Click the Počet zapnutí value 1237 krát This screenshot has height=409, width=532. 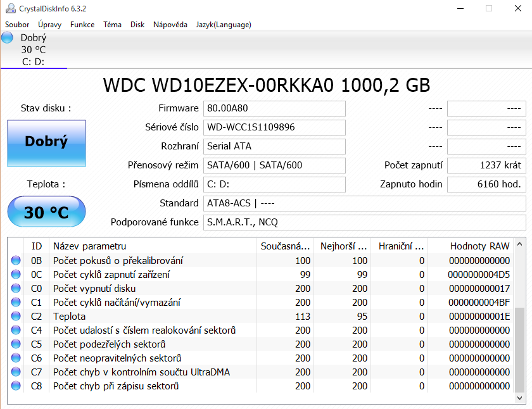pos(486,165)
